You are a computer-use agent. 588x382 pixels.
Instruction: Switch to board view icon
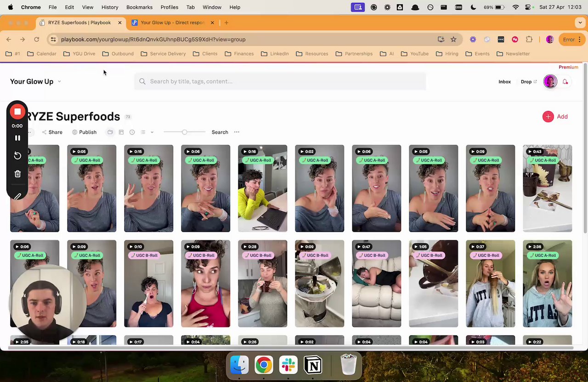[121, 132]
